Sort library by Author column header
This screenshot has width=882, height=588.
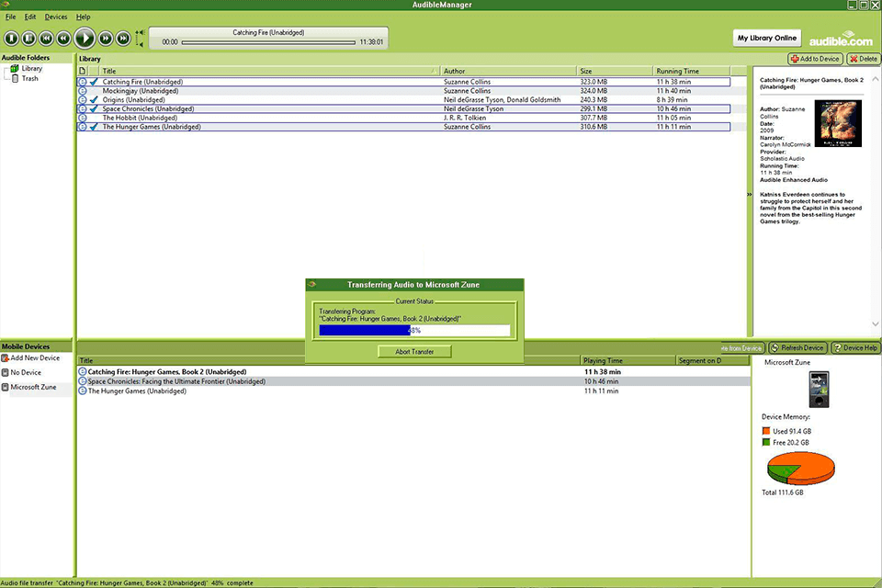pyautogui.click(x=508, y=71)
